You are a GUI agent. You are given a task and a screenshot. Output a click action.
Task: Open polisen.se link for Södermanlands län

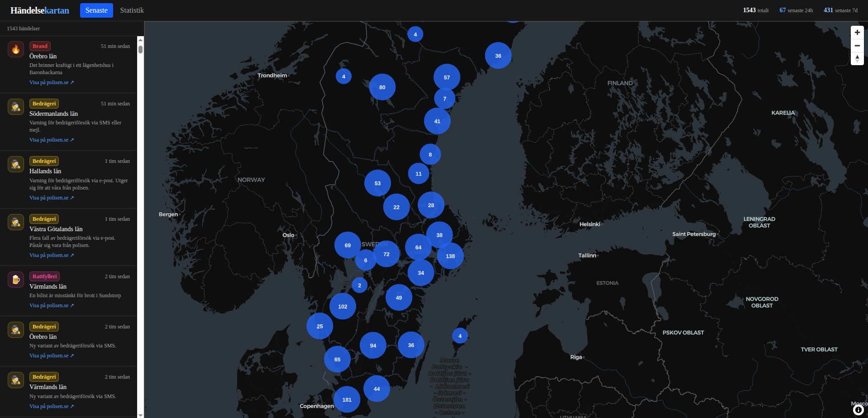coord(52,140)
